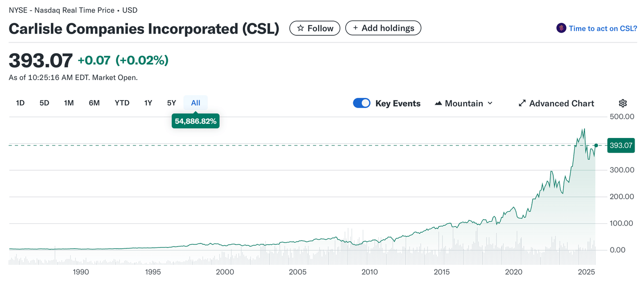The width and height of the screenshot is (644, 289).
Task: Click the Advanced Chart label
Action: coord(561,103)
